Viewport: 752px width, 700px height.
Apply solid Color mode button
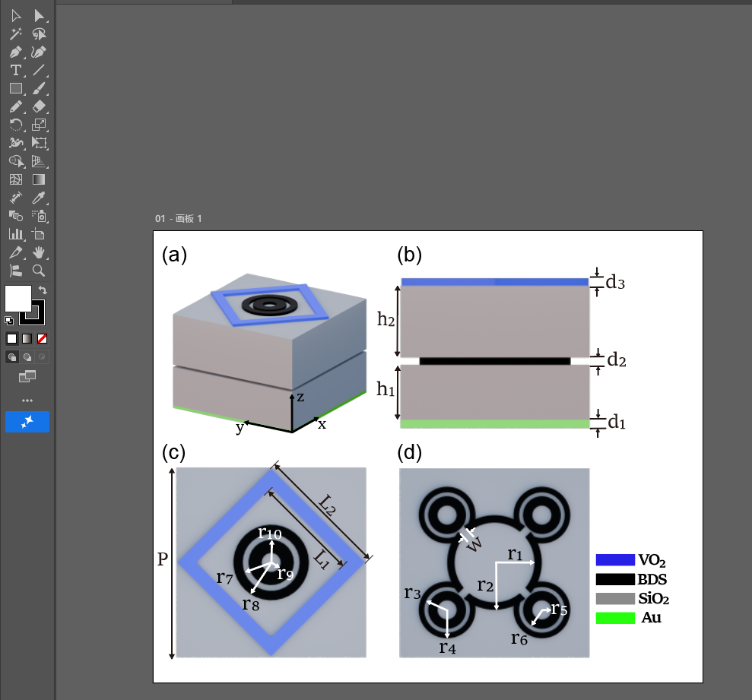click(12, 339)
